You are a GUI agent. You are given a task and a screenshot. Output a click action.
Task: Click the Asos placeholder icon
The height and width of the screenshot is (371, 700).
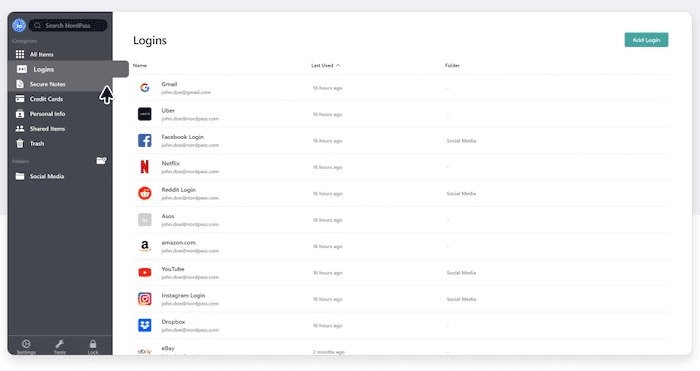pyautogui.click(x=145, y=220)
